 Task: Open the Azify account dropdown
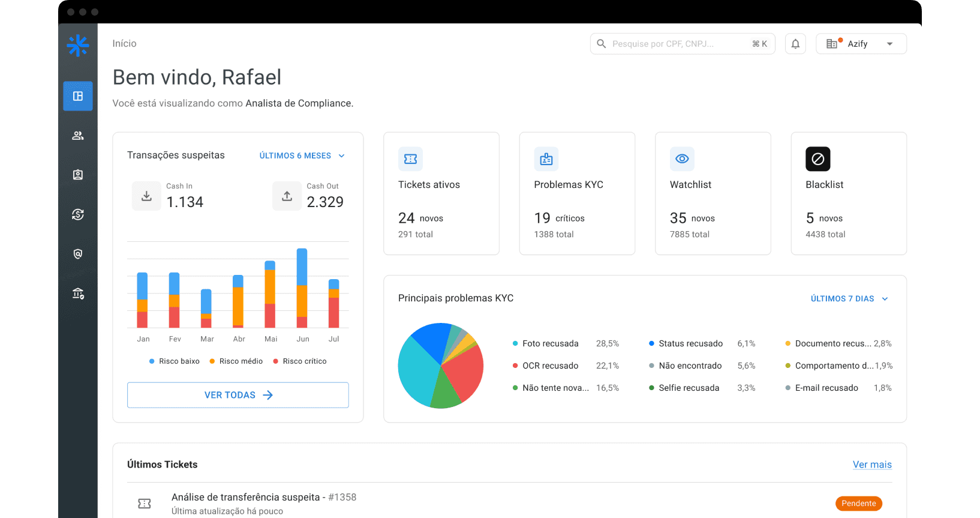(861, 44)
